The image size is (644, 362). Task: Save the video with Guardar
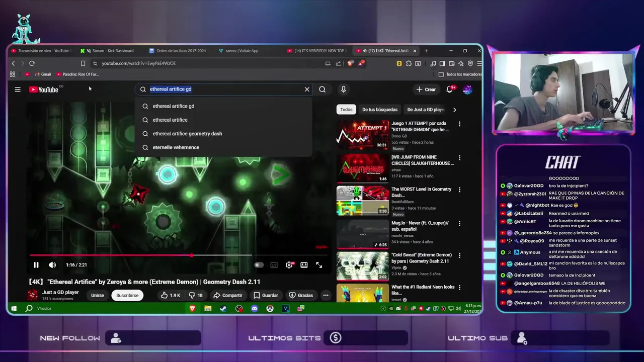(x=266, y=296)
